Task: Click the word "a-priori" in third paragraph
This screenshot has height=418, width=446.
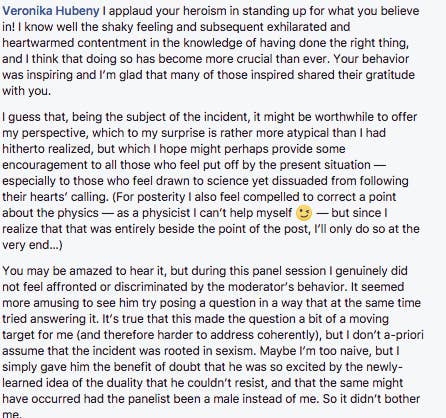Action: [403, 335]
